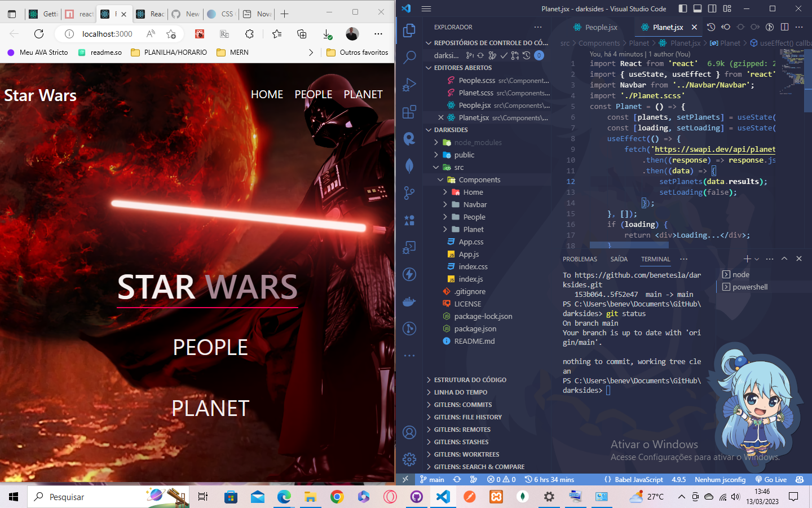Expand GITLENS: COMMITS section
Viewport: 812px width, 508px height.
point(487,405)
